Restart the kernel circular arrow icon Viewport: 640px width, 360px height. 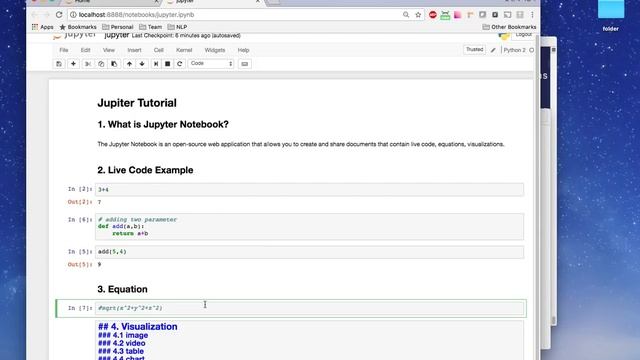click(180, 64)
